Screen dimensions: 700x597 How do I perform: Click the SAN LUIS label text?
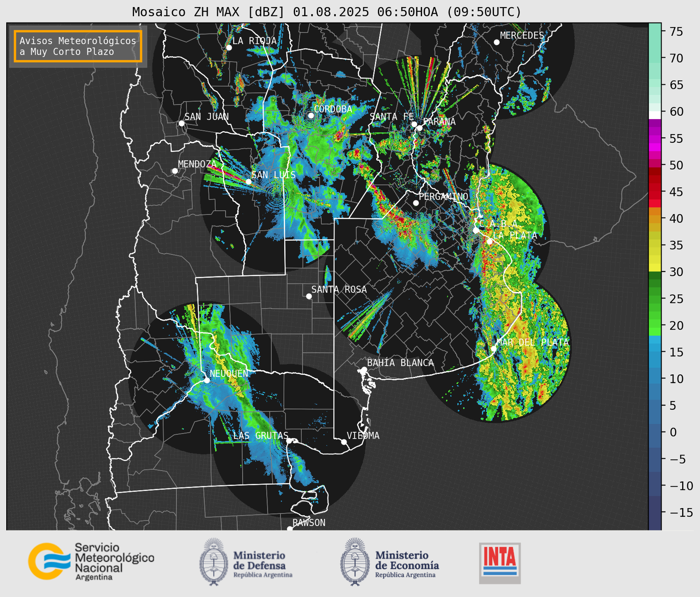pos(273,175)
